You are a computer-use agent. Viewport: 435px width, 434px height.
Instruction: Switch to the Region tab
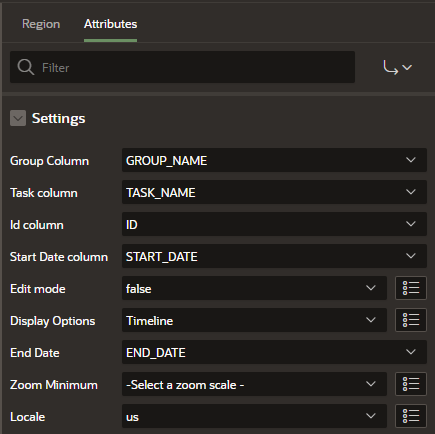(x=41, y=24)
